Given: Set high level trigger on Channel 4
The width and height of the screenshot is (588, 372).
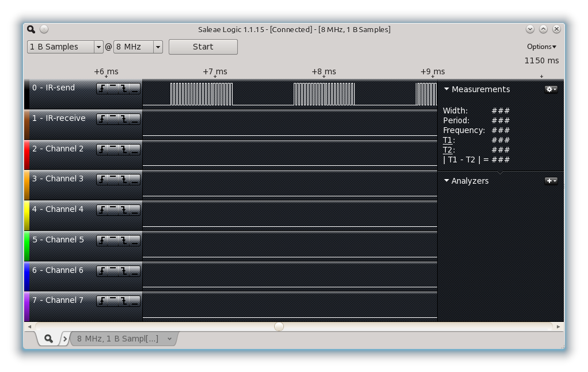Looking at the screenshot, I should click(x=113, y=210).
